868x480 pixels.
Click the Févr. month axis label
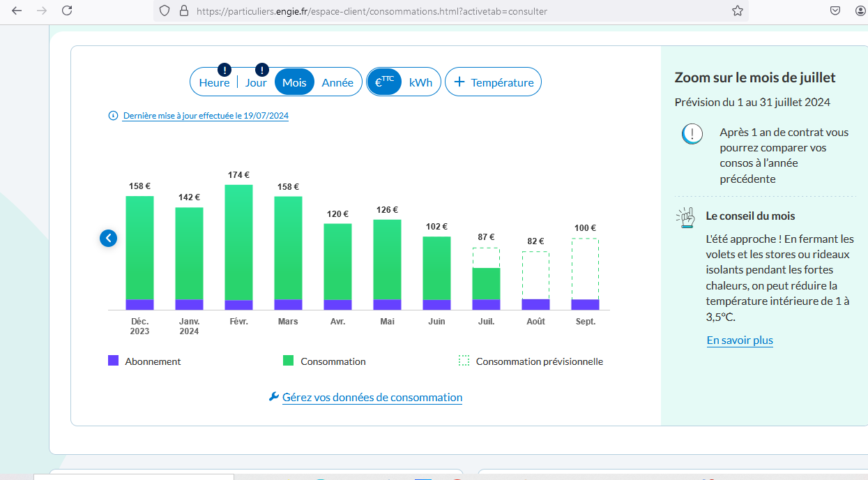click(x=238, y=322)
